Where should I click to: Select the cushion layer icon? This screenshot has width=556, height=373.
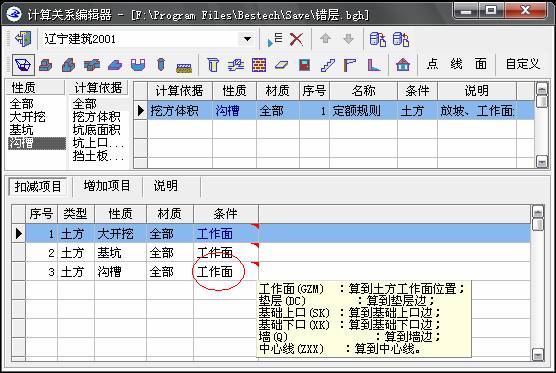184,67
